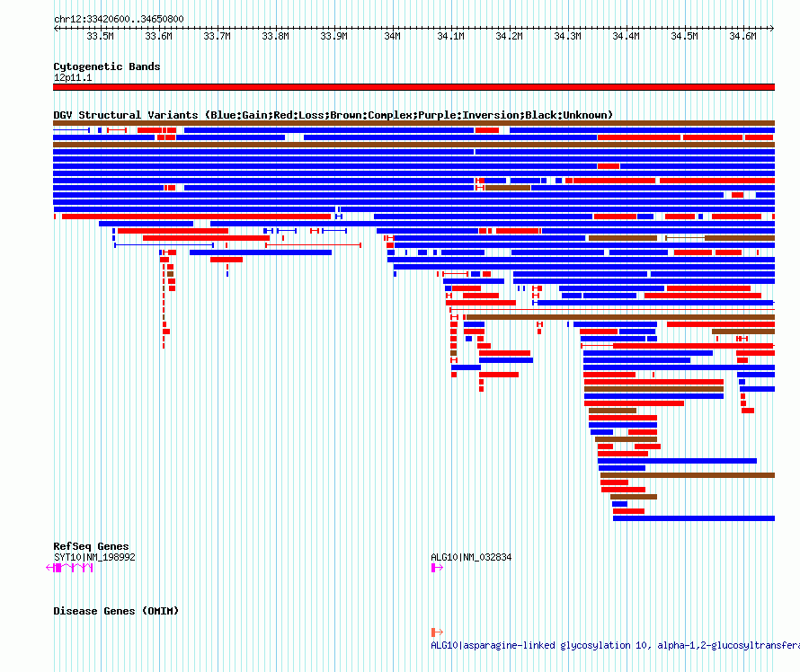This screenshot has height=672, width=800.
Task: Click the orange ALG10 OMIM gene arrow glyph
Action: 437,632
